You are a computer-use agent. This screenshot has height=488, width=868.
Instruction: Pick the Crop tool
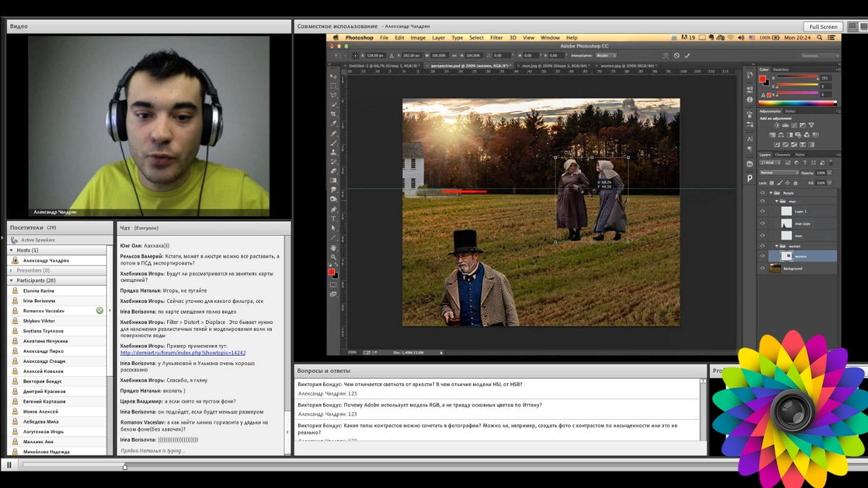point(333,114)
